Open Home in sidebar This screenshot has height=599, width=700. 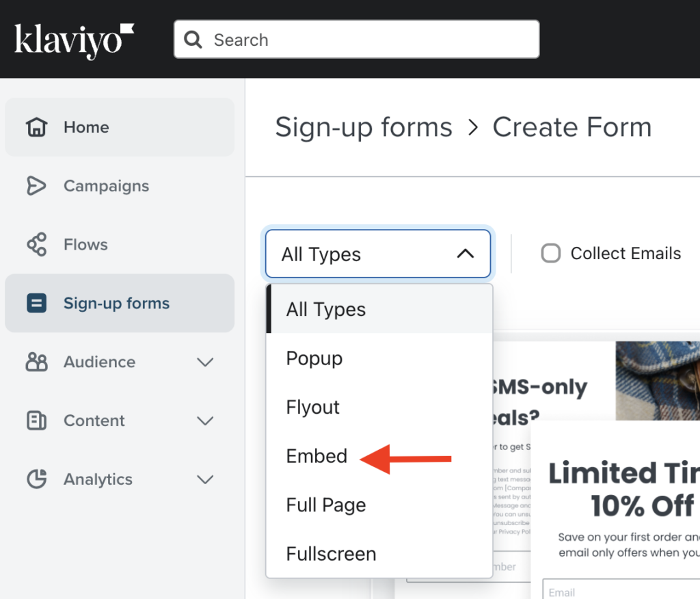tap(120, 127)
